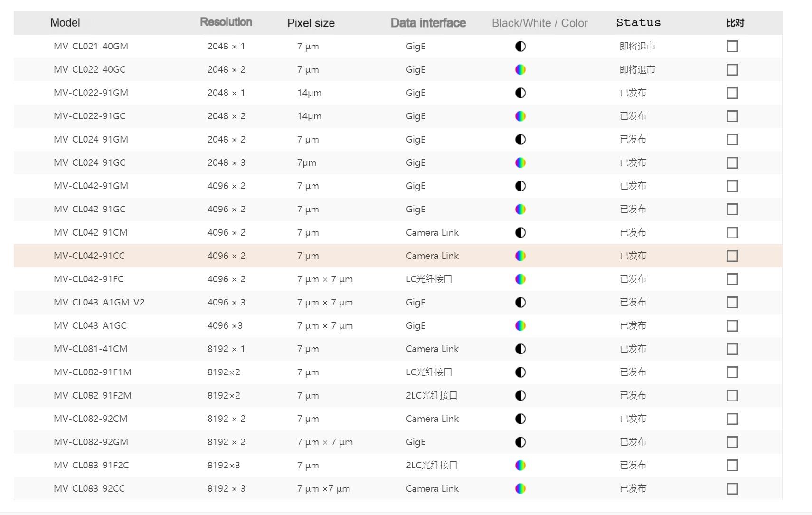The width and height of the screenshot is (812, 515).
Task: Click the rainbow color icon for MV-CL043-A1GC
Action: point(520,326)
